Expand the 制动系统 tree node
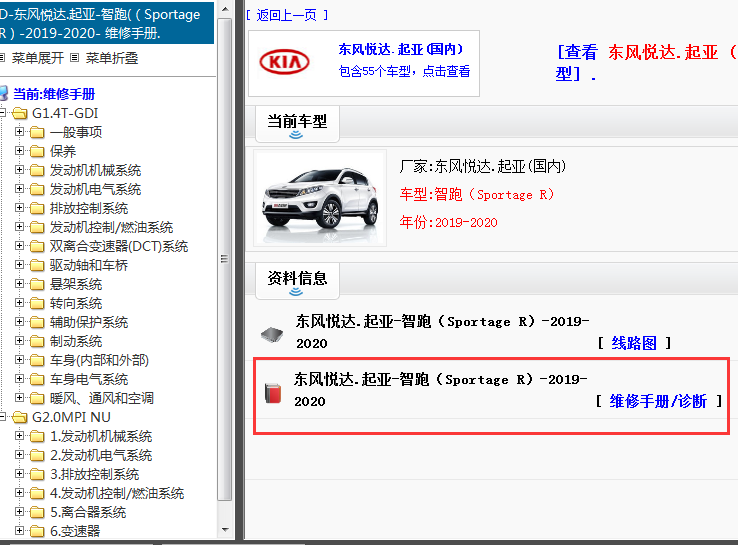This screenshot has height=545, width=738. click(x=19, y=341)
